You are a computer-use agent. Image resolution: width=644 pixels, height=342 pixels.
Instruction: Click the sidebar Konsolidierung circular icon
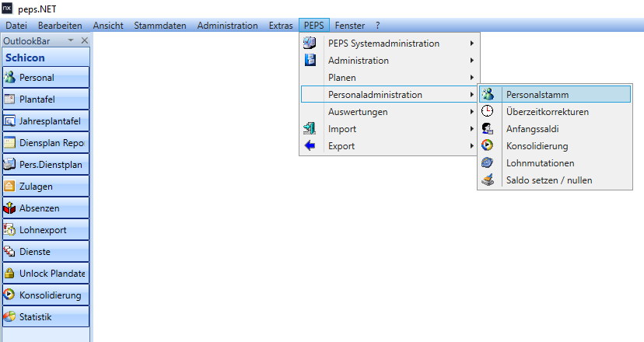pos(9,295)
